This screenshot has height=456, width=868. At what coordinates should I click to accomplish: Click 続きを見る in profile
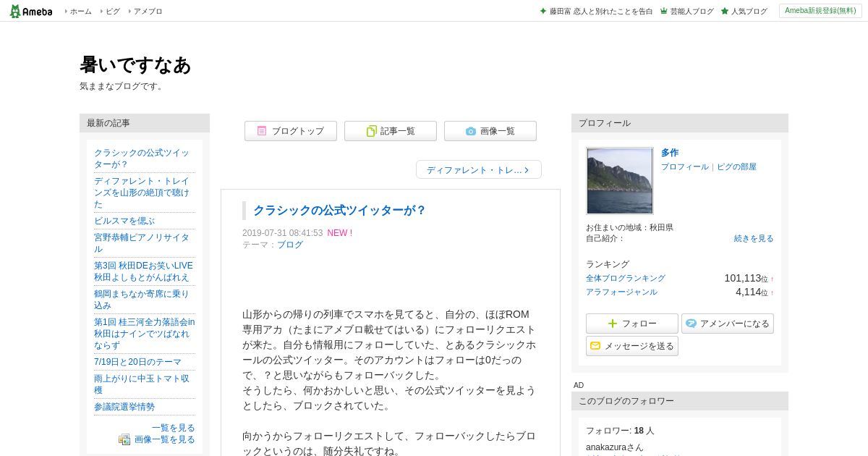coord(754,238)
